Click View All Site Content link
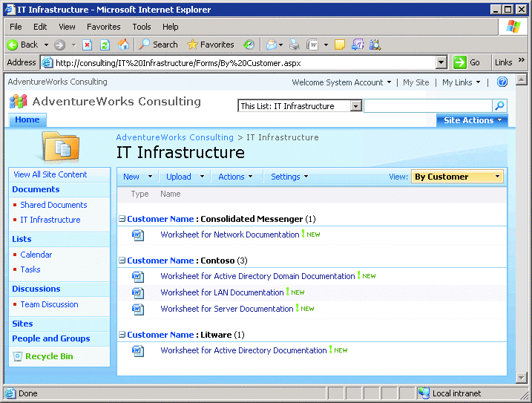 point(50,174)
